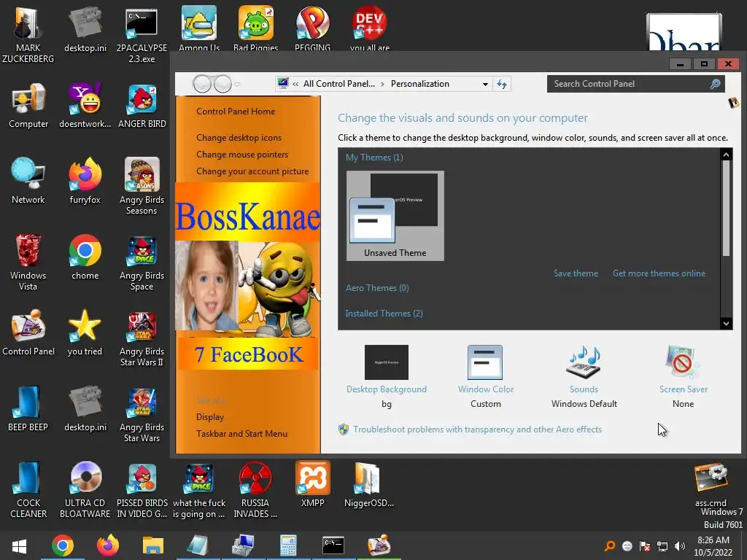Open Display link in sidebar
Viewport: 747px width, 560px height.
coord(210,417)
